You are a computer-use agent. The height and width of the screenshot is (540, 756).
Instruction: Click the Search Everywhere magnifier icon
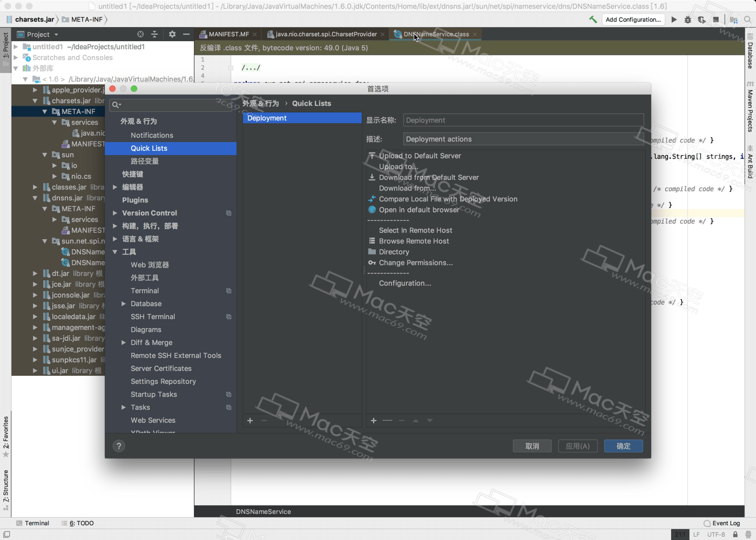coord(747,19)
